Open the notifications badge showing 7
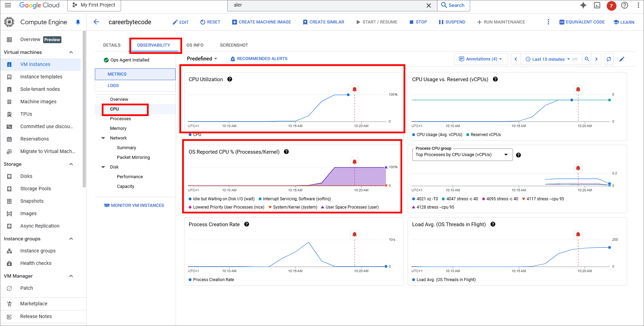 pyautogui.click(x=611, y=6)
